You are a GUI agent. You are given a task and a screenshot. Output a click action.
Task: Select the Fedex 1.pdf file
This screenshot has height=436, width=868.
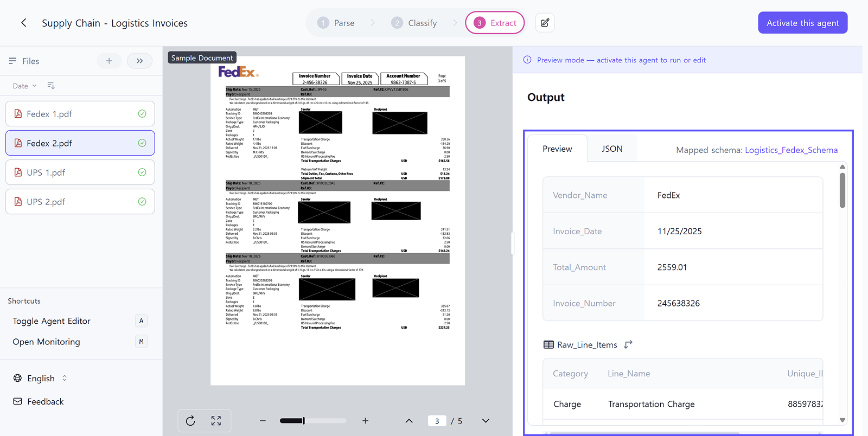80,114
